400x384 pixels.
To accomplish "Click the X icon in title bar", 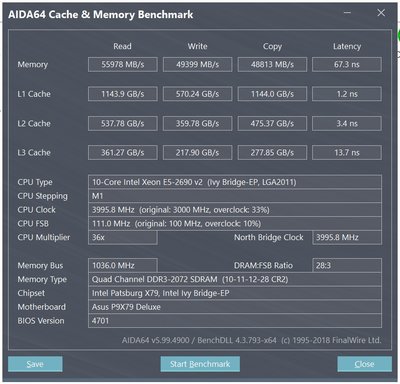I will (381, 13).
